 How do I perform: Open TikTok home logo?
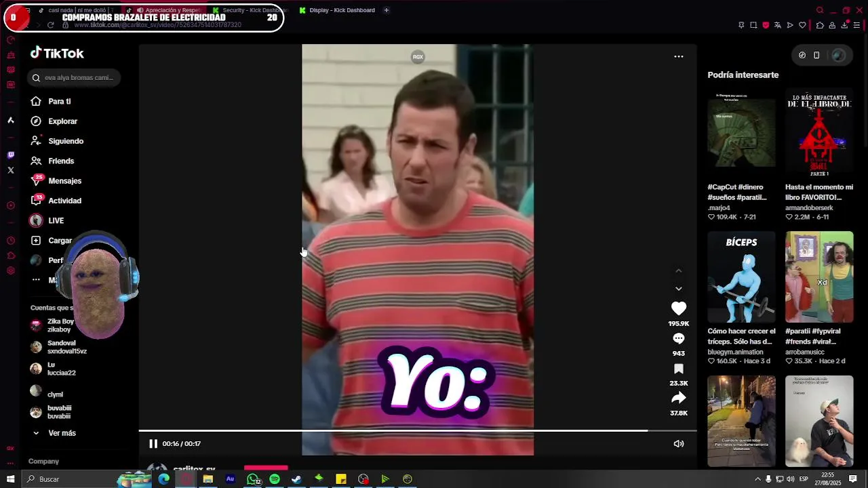(57, 53)
